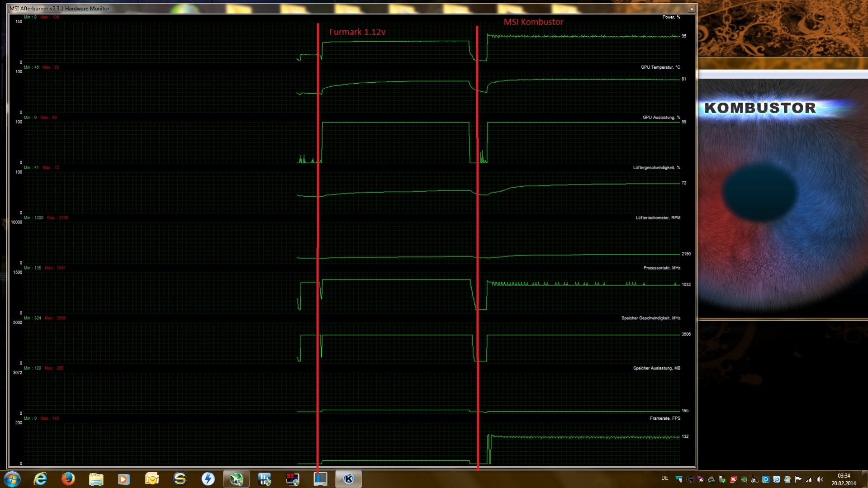
Task: Click the current core clock value 1032
Action: (686, 285)
